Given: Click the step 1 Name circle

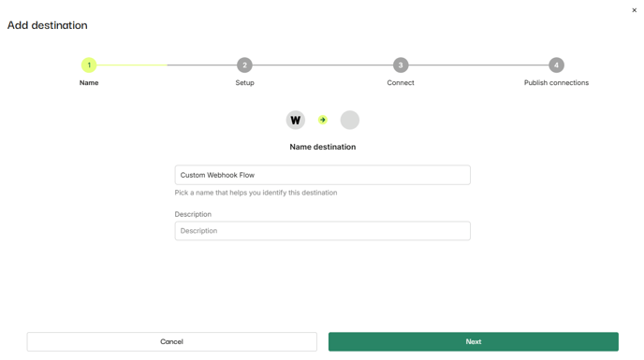Looking at the screenshot, I should click(x=89, y=65).
